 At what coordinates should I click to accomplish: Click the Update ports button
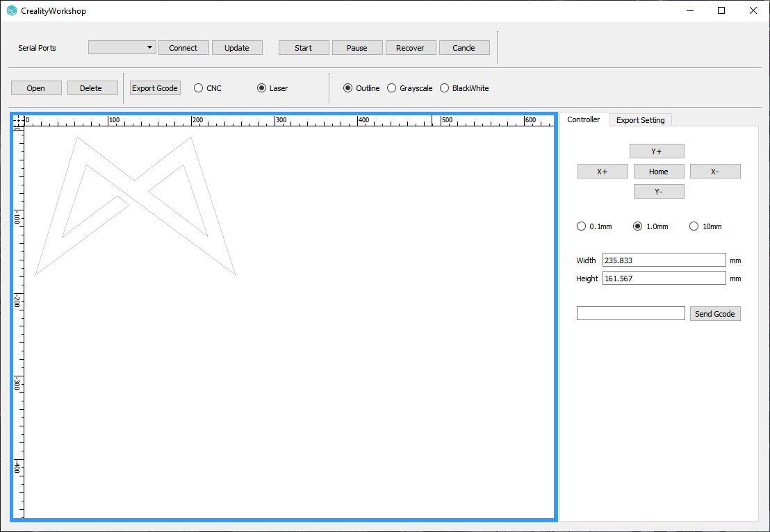tap(236, 47)
